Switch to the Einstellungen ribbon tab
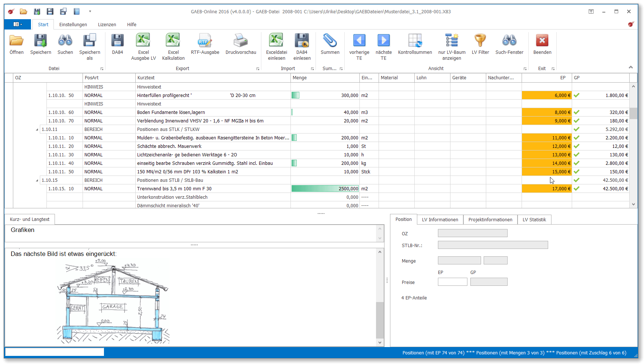Image resolution: width=644 pixels, height=364 pixels. click(73, 25)
